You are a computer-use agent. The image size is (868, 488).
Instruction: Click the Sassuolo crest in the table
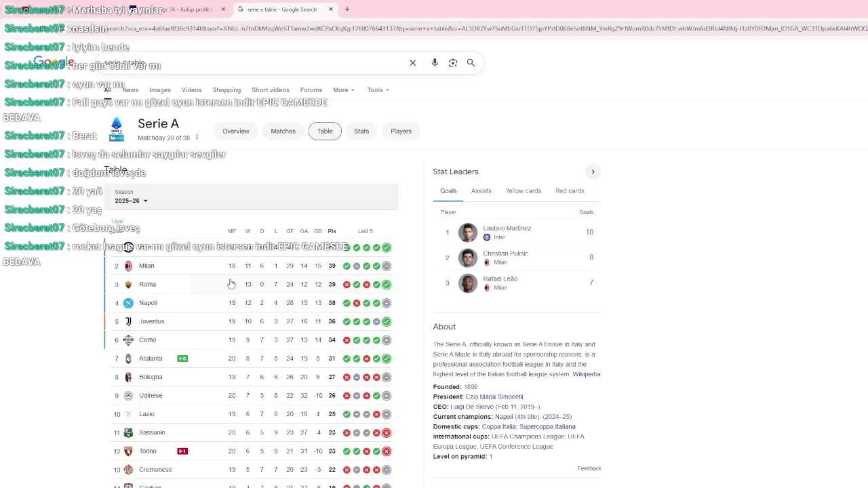[128, 432]
